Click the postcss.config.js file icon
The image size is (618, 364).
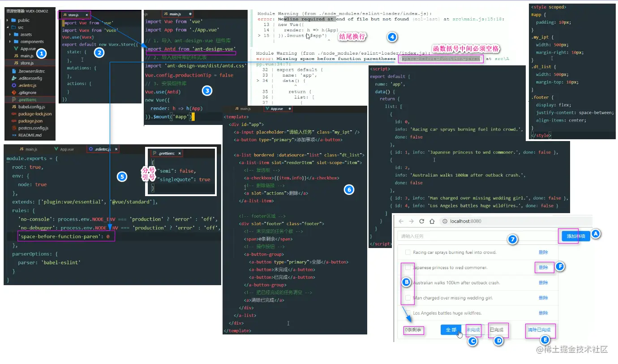[14, 128]
